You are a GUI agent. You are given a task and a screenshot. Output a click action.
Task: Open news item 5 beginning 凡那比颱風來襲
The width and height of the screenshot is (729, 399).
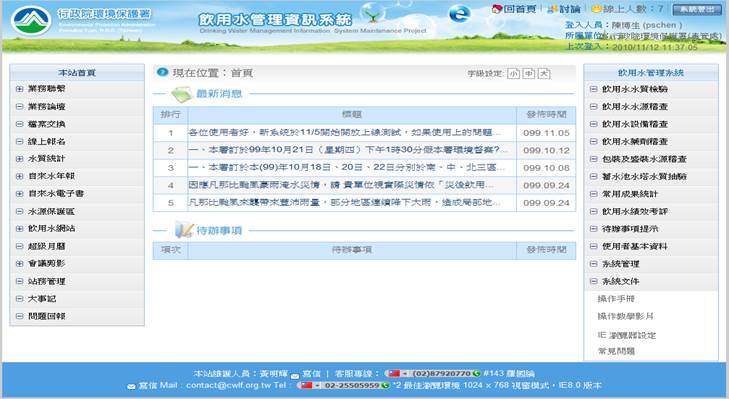coord(345,203)
